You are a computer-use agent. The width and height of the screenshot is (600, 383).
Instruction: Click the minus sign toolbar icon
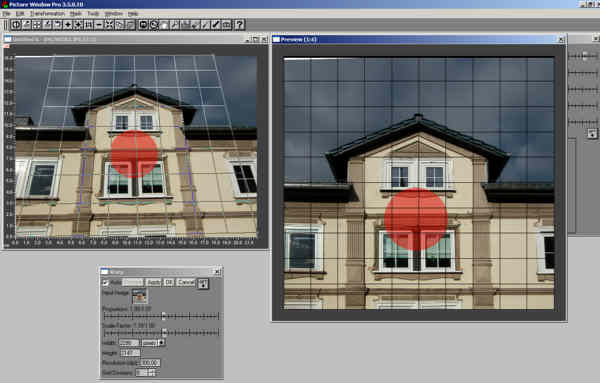click(x=99, y=25)
